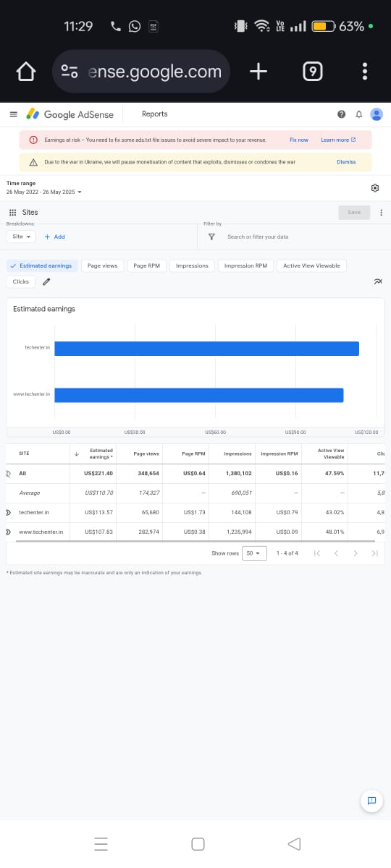Open the notifications bell
Viewport: 391px width, 868px height.
pos(358,114)
